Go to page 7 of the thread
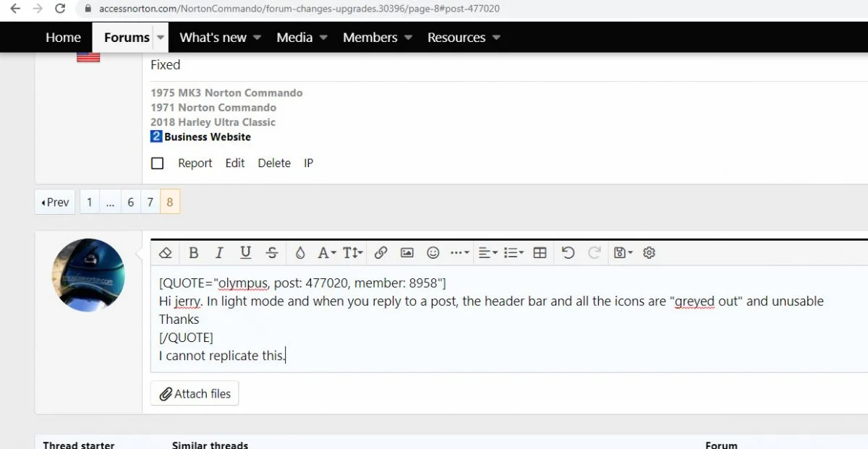 (x=150, y=202)
